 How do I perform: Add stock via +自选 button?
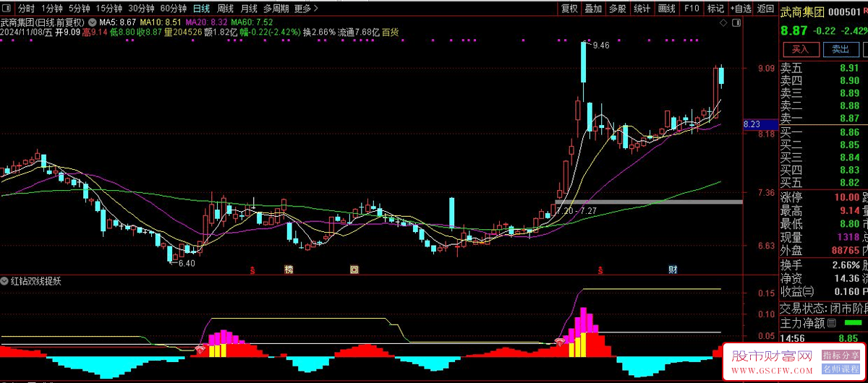[741, 9]
